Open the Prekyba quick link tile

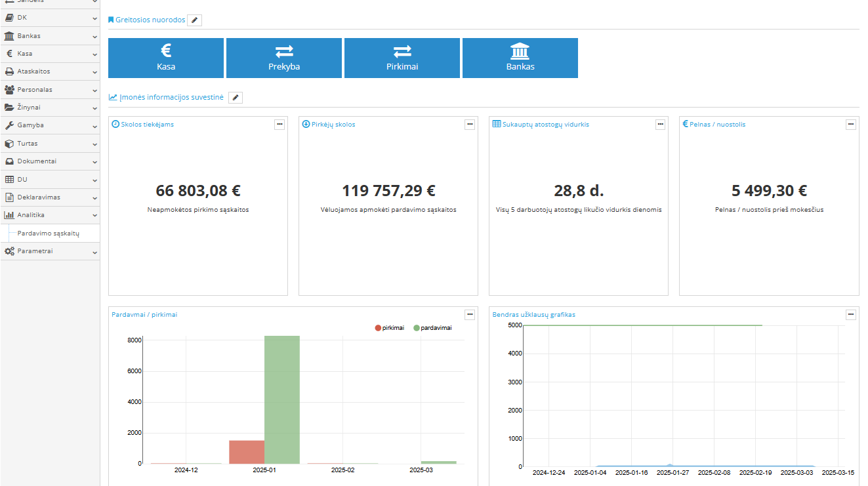point(284,58)
